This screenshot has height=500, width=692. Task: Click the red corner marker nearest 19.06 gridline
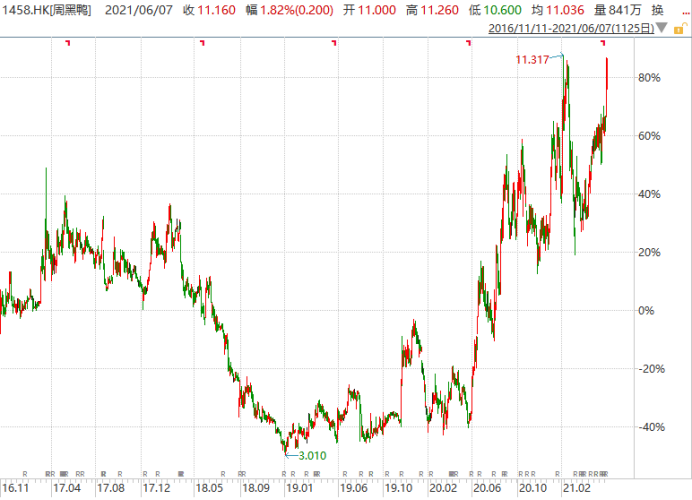[334, 43]
